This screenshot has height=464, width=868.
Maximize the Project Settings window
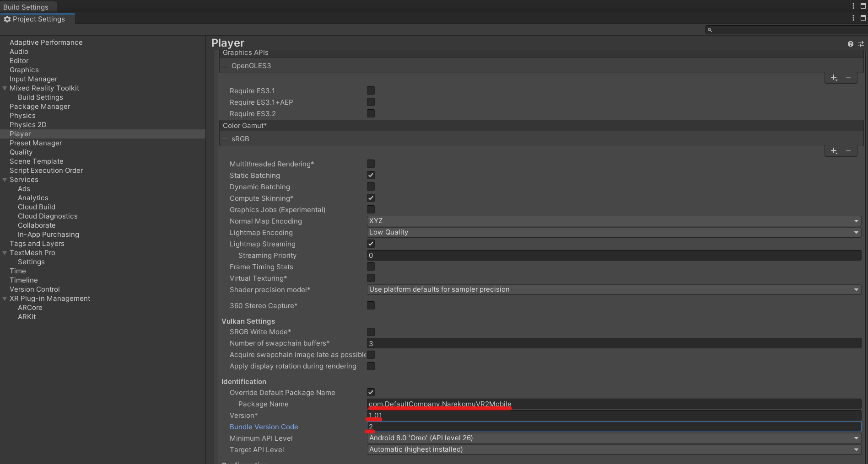[x=863, y=18]
